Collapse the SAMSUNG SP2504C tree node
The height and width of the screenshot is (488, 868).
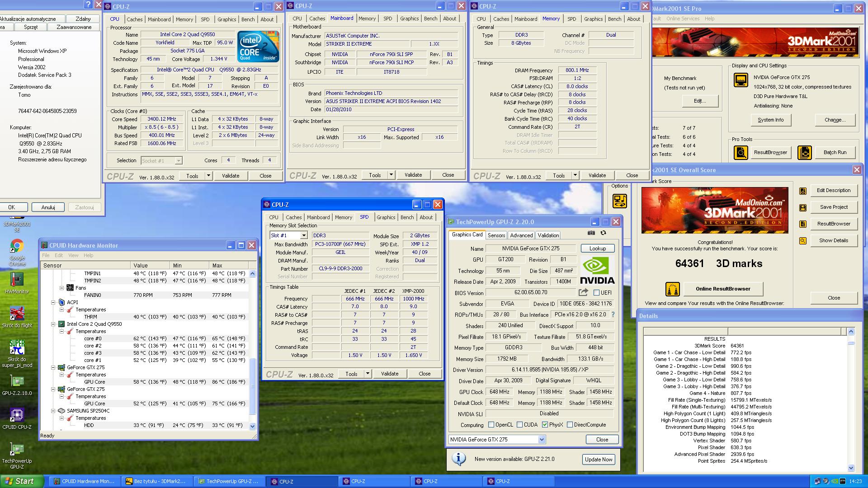53,411
